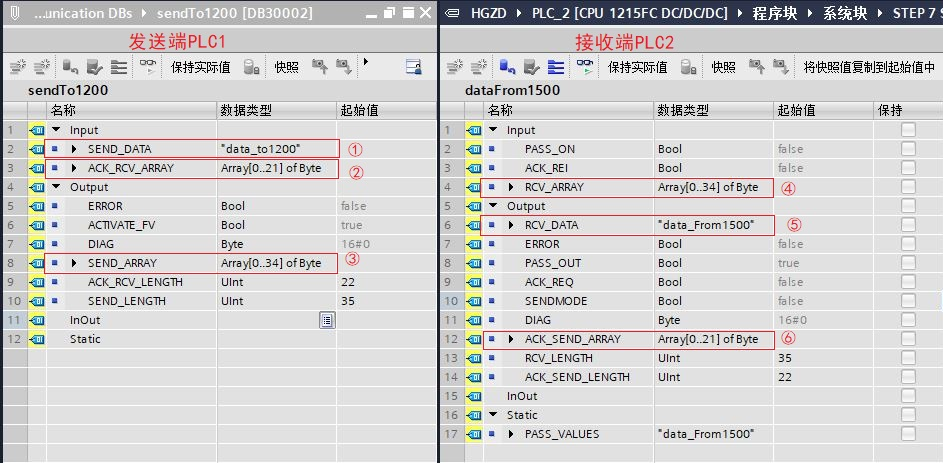Screen dimensions: 943x463
Task: Expand SEND_DATA struct row
Action: pos(74,149)
